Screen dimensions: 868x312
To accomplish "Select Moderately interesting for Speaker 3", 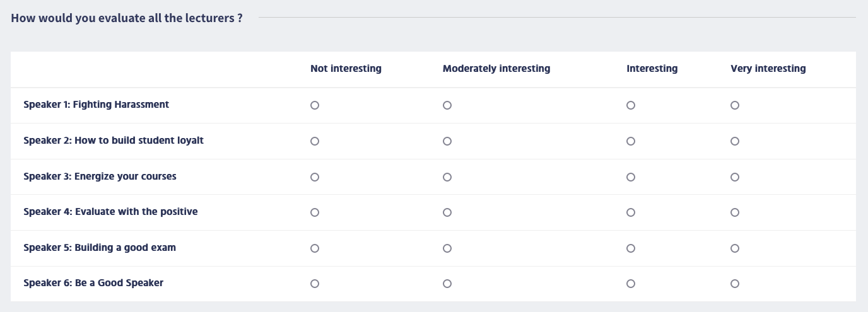I will (447, 177).
